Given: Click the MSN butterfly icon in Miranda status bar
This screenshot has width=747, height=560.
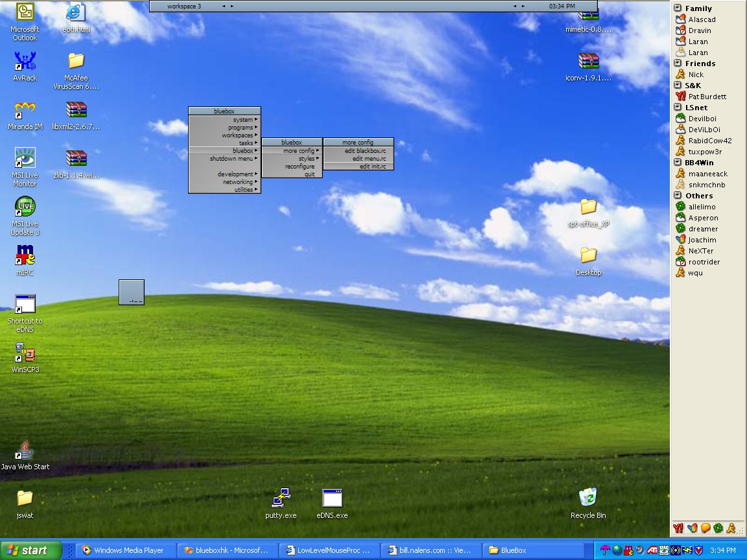Looking at the screenshot, I should click(693, 528).
